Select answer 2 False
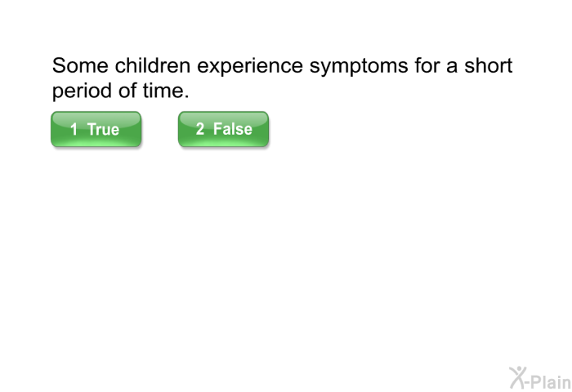 (223, 129)
